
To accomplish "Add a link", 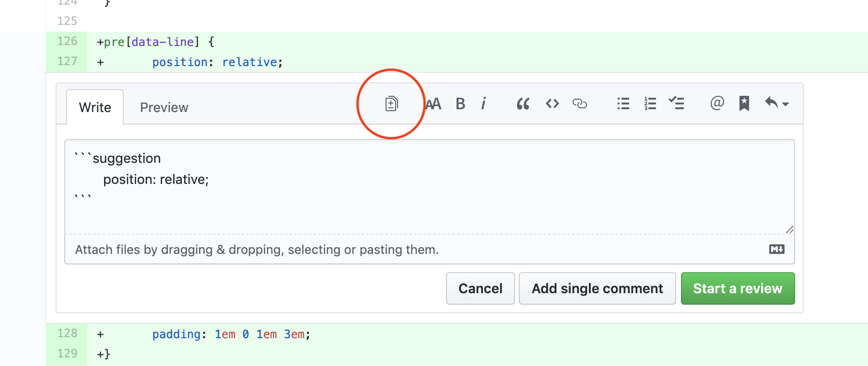I will (x=580, y=103).
